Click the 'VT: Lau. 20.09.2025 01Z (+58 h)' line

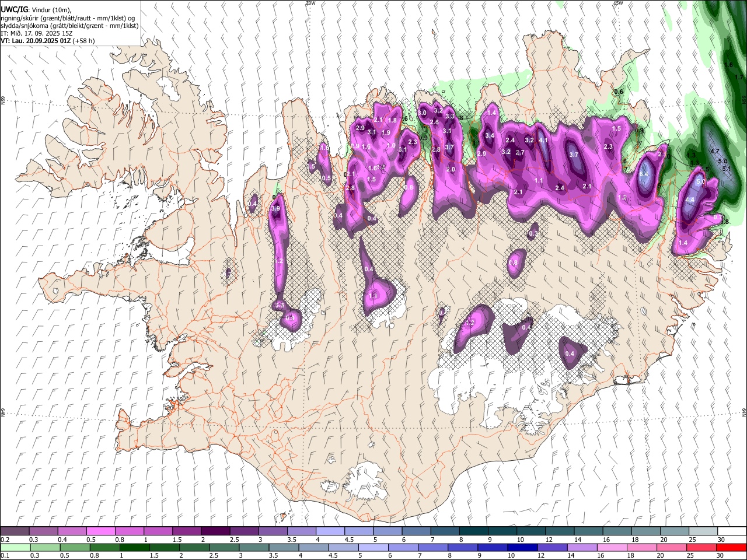pos(47,41)
